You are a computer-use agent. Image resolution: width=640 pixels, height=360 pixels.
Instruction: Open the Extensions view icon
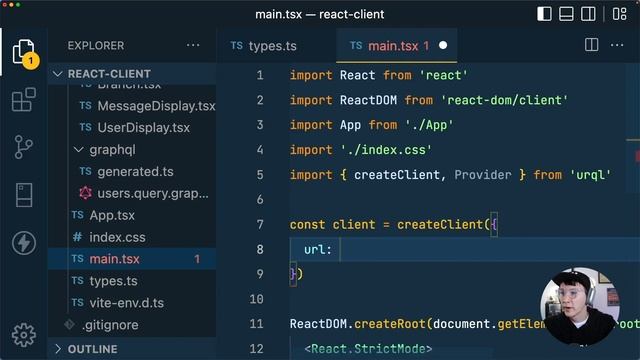pos(24,100)
